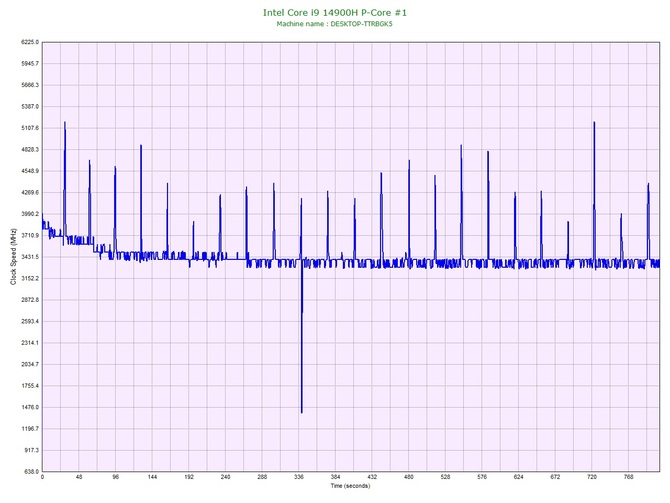Click the 2034.7 y-axis value
670x503 pixels.
pos(30,365)
